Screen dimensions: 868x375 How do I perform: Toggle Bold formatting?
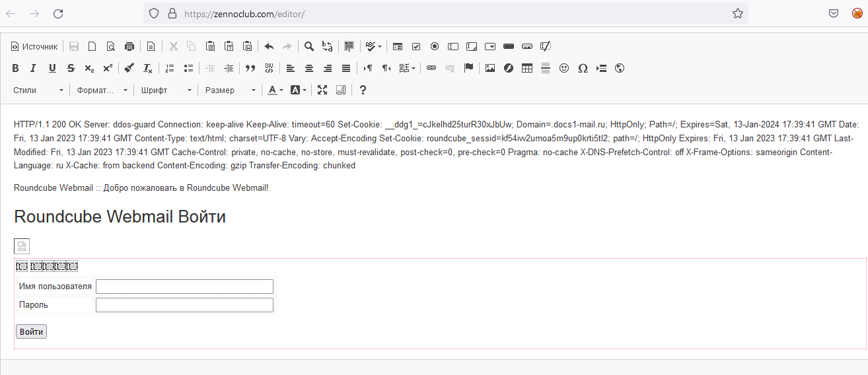coord(15,68)
